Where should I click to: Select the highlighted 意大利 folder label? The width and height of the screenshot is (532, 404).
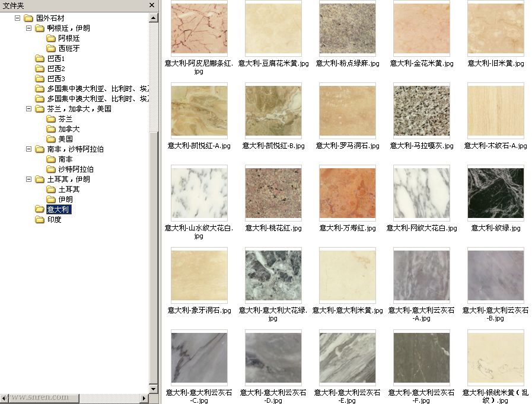click(x=59, y=210)
